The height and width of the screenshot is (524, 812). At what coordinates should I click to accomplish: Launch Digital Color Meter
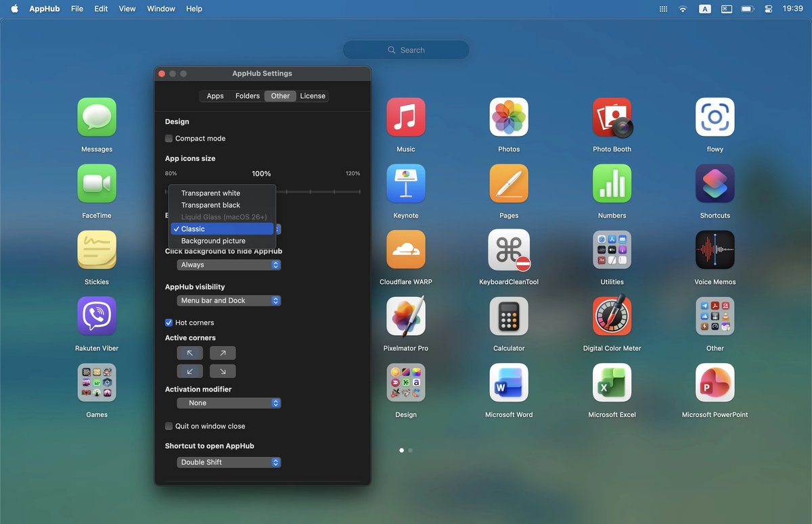tap(612, 316)
